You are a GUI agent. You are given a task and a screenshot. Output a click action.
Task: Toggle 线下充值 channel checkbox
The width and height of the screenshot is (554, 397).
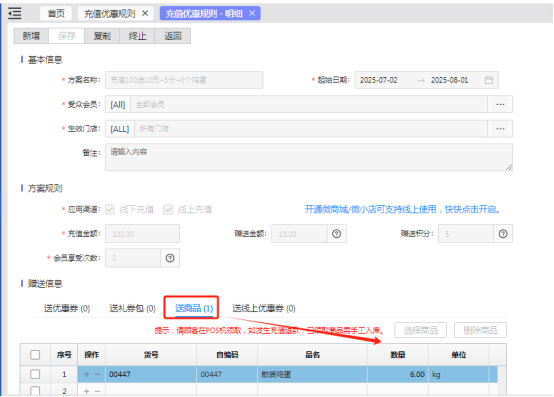110,209
